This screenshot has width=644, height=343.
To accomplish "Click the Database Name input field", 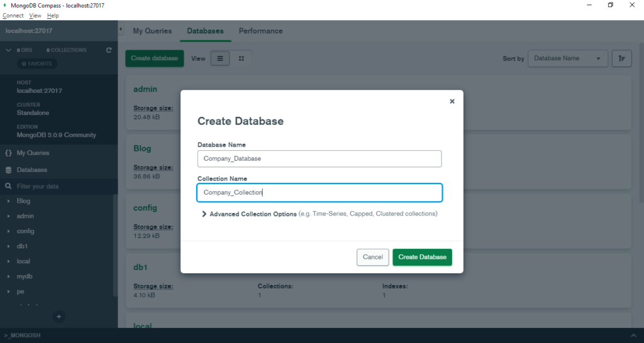I will coord(319,159).
